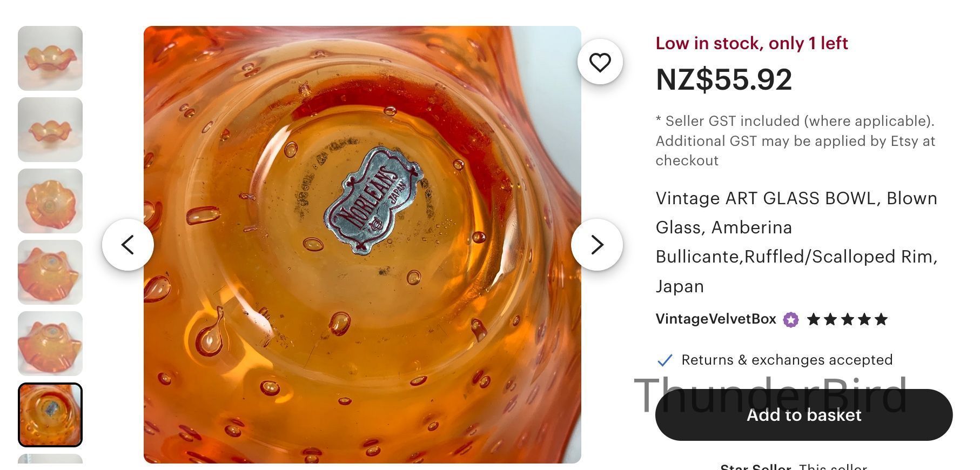Select the fifth thumbnail in the list
This screenshot has height=470, width=980.
tap(50, 344)
